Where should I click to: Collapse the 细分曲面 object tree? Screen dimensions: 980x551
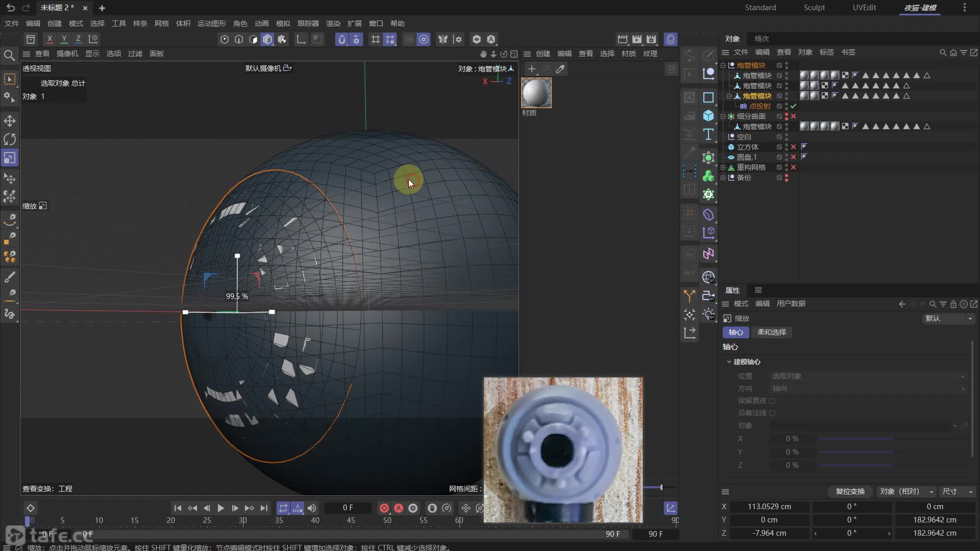(x=723, y=116)
